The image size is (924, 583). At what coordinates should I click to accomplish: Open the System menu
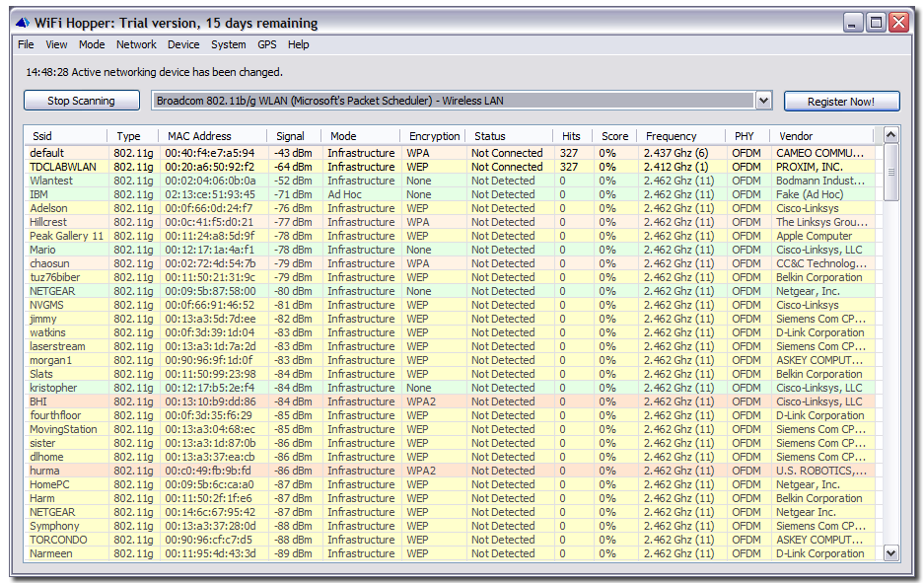[x=229, y=44]
